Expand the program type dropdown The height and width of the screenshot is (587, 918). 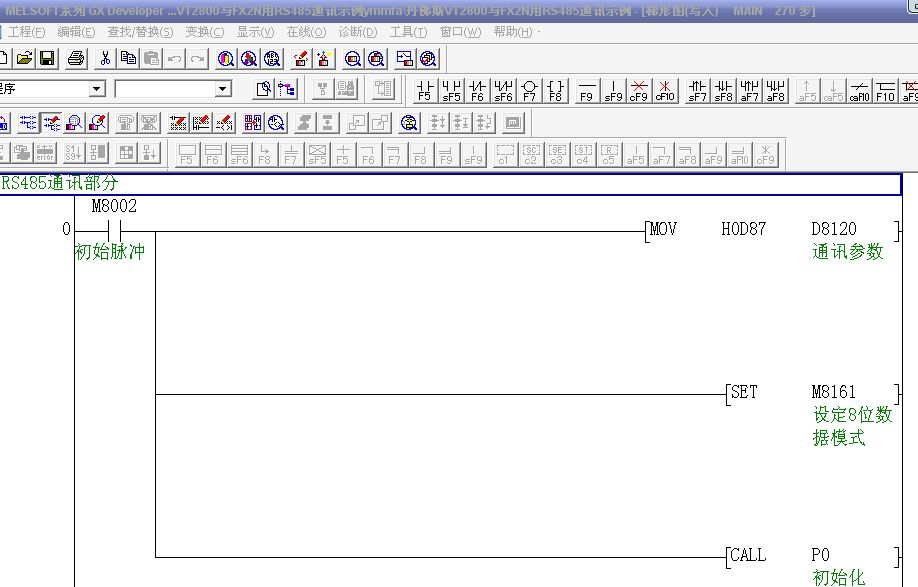96,89
